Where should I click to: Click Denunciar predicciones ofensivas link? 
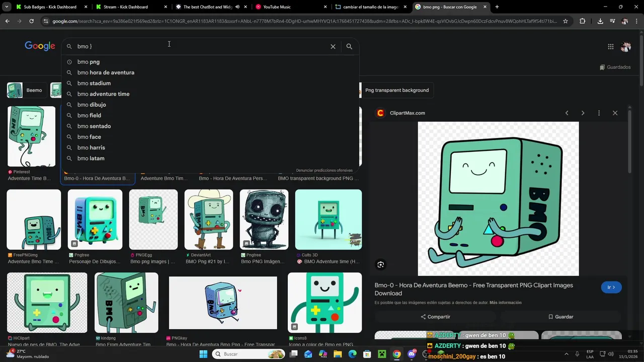(x=324, y=170)
